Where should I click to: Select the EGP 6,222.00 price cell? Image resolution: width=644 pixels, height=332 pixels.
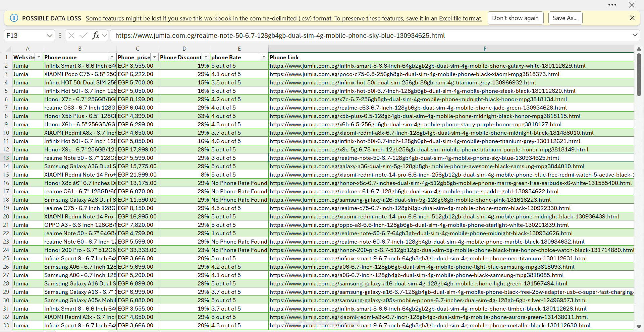point(138,74)
